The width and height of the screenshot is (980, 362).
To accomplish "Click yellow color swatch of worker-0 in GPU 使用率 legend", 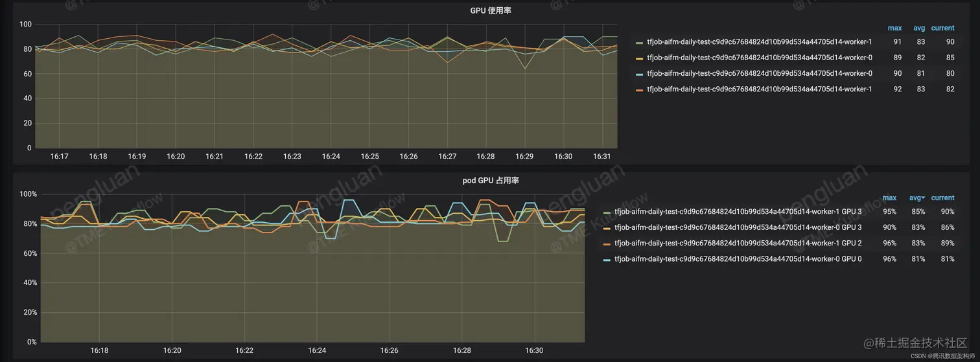I will pos(640,58).
